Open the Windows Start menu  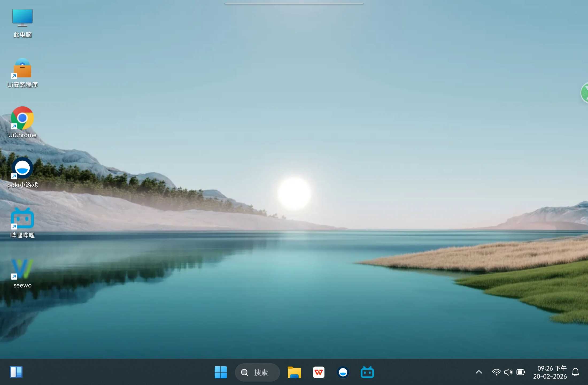[x=220, y=372]
